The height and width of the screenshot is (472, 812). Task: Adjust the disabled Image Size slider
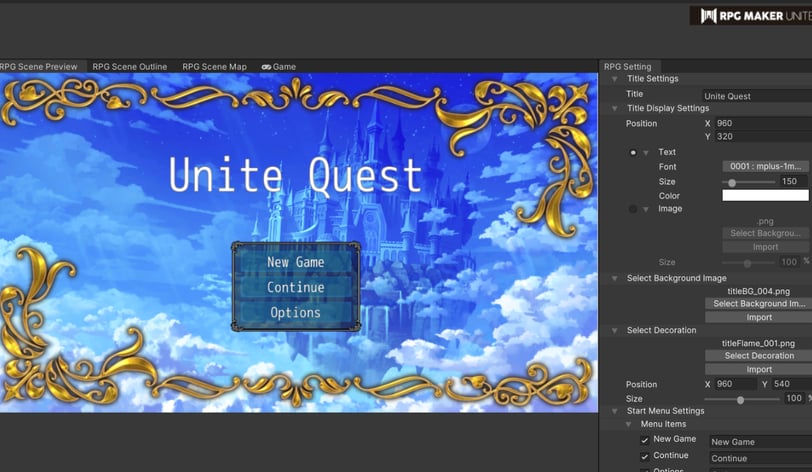tap(748, 263)
